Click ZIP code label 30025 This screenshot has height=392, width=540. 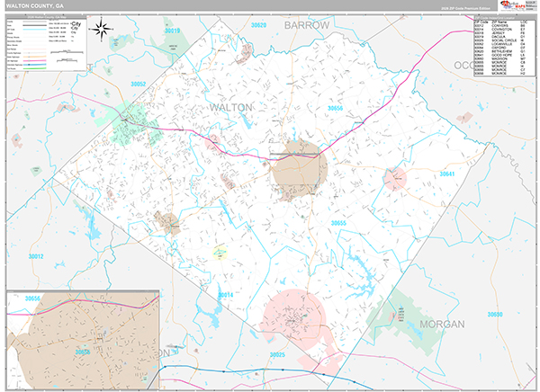coord(276,355)
